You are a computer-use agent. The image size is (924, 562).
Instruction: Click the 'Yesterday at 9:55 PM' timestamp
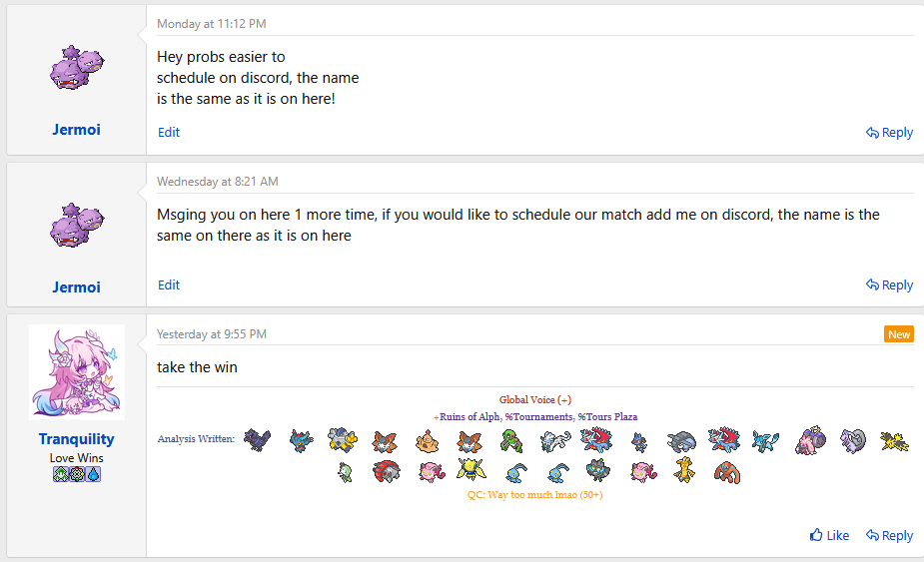(x=212, y=334)
